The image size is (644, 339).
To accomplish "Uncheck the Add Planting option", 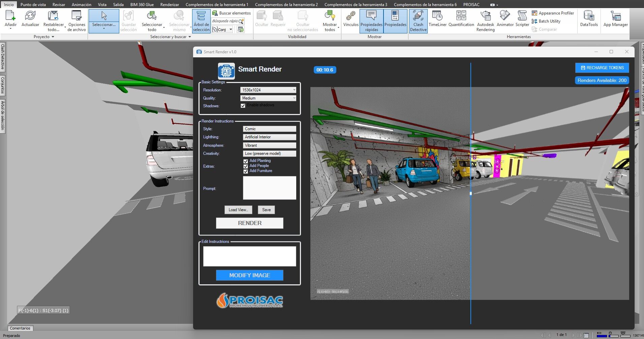I will click(x=246, y=161).
